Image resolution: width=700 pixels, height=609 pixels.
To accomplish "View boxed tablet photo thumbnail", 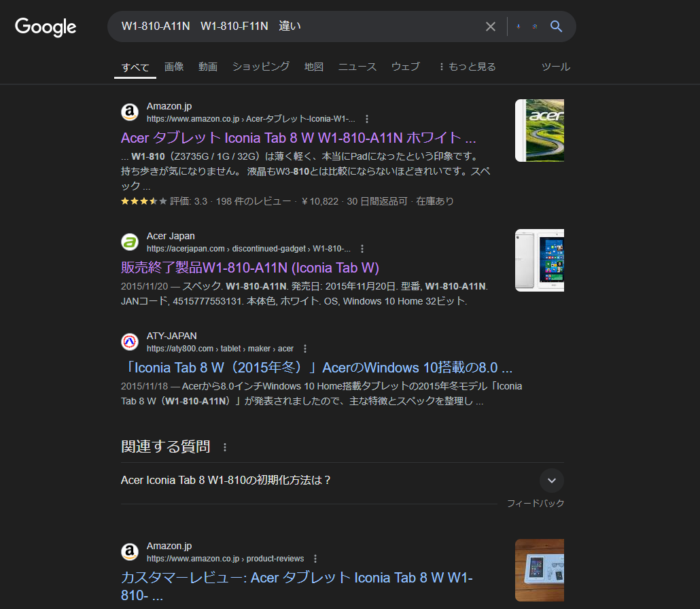I will [540, 570].
